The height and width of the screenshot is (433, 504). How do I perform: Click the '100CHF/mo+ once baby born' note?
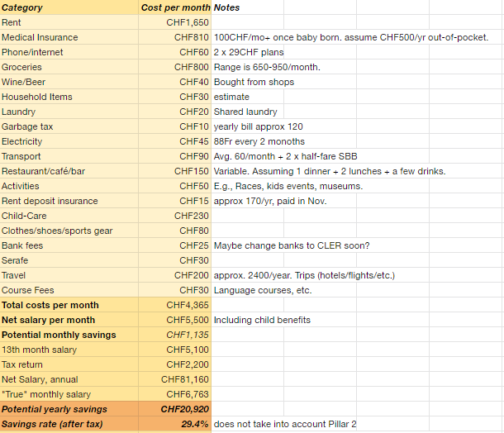[x=351, y=37]
